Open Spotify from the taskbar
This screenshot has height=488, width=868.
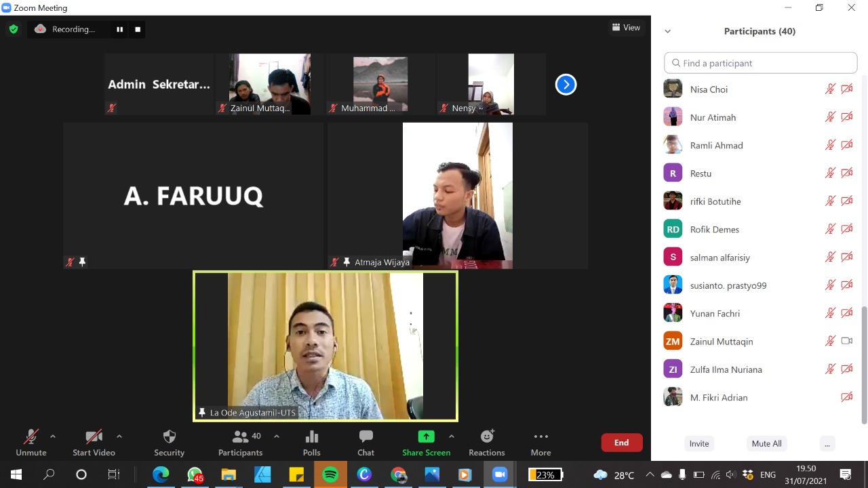pyautogui.click(x=330, y=474)
